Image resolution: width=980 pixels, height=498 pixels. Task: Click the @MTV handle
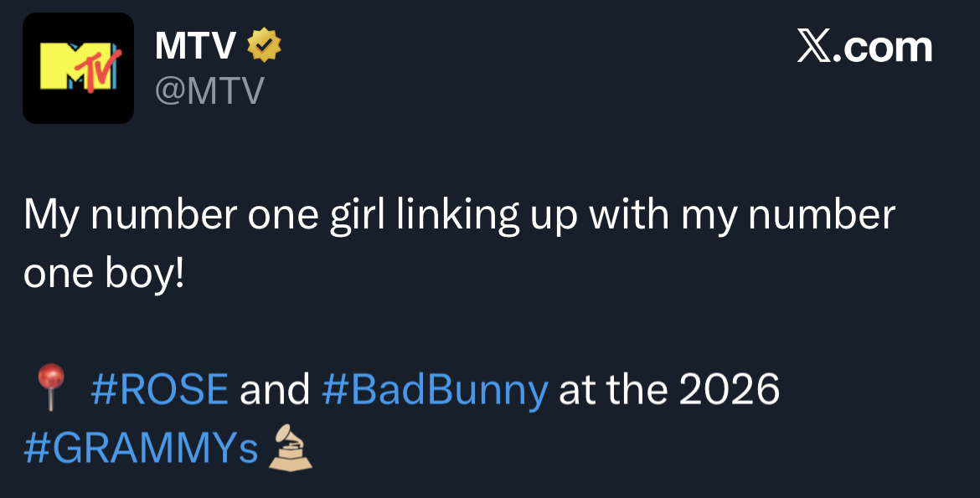[209, 90]
